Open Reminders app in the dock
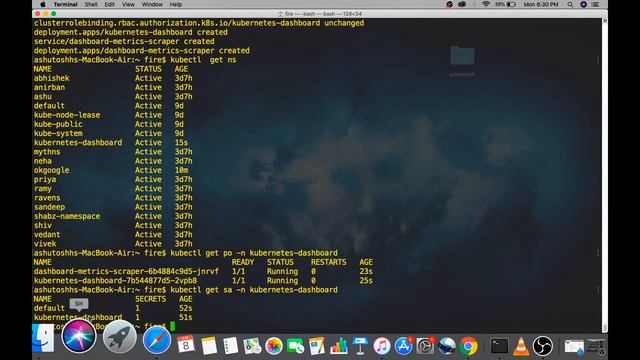640x360 pixels. point(231,346)
